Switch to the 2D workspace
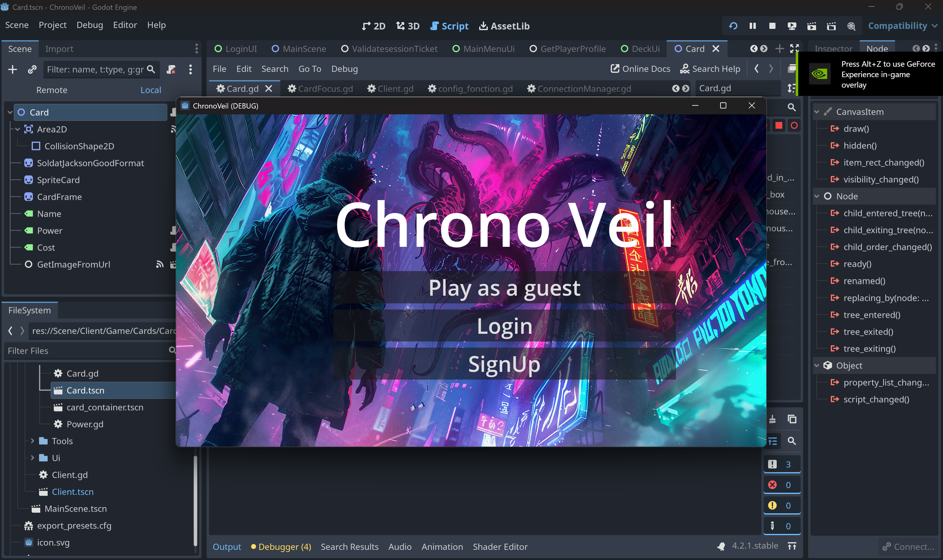Image resolution: width=943 pixels, height=560 pixels. coord(373,26)
